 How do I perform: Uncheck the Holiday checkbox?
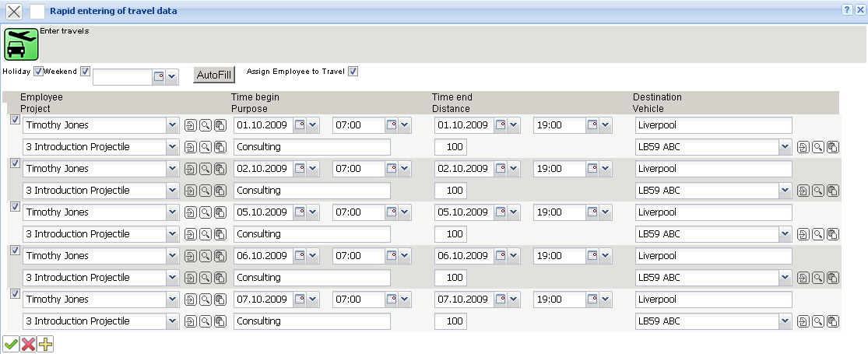point(38,72)
